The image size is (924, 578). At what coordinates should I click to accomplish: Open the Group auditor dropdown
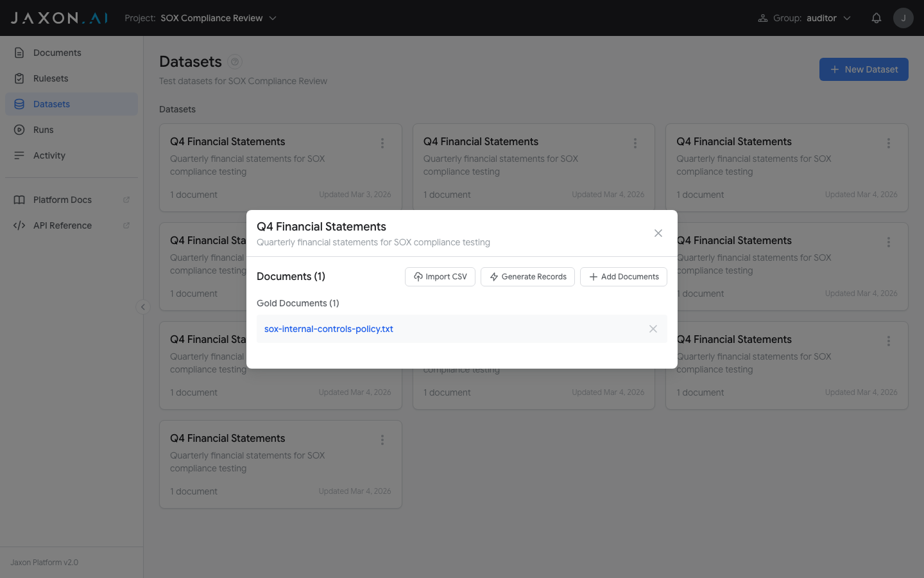(x=821, y=18)
